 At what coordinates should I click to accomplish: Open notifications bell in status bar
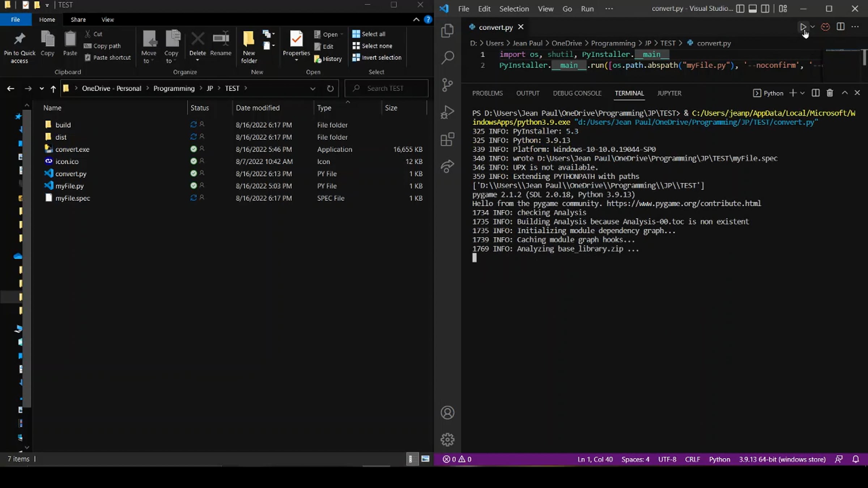click(856, 459)
